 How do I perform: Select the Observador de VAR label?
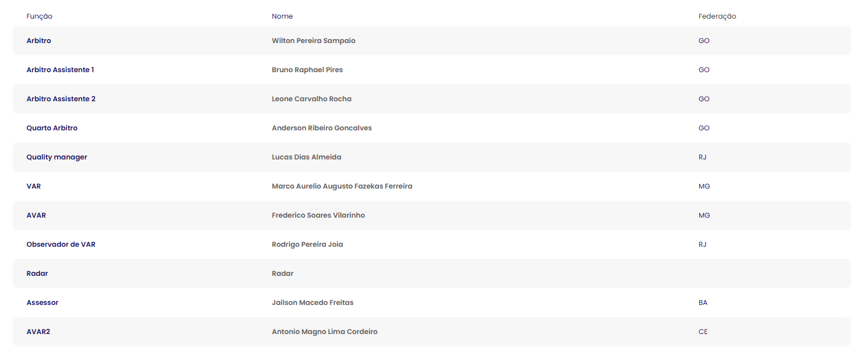pyautogui.click(x=61, y=244)
